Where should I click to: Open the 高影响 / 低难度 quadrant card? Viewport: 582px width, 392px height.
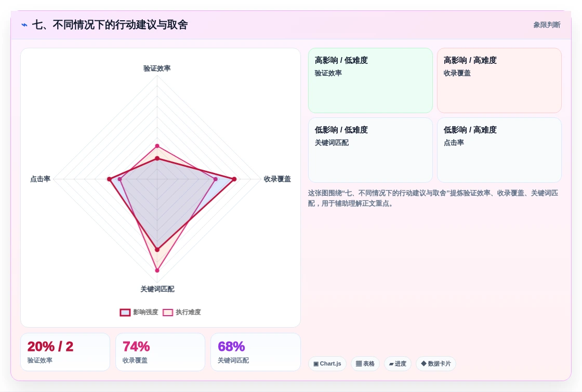click(x=371, y=80)
